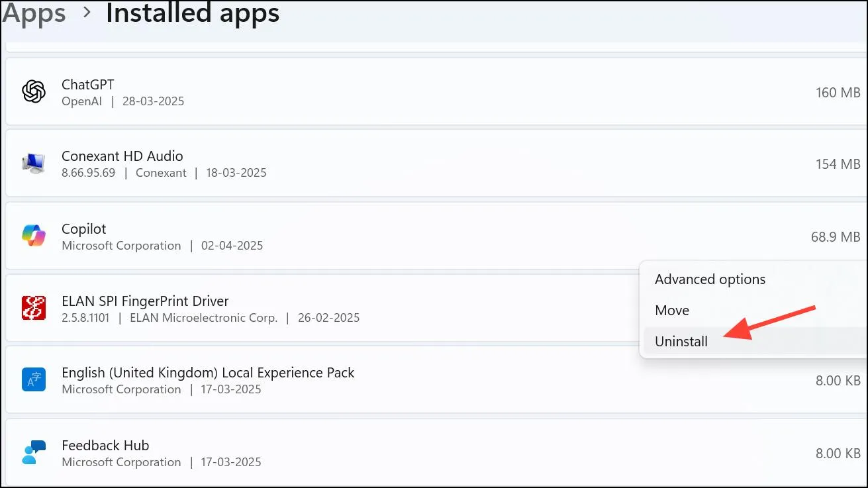Select the Conexant HD Audio row
Image resolution: width=868 pixels, height=488 pixels.
(x=435, y=163)
